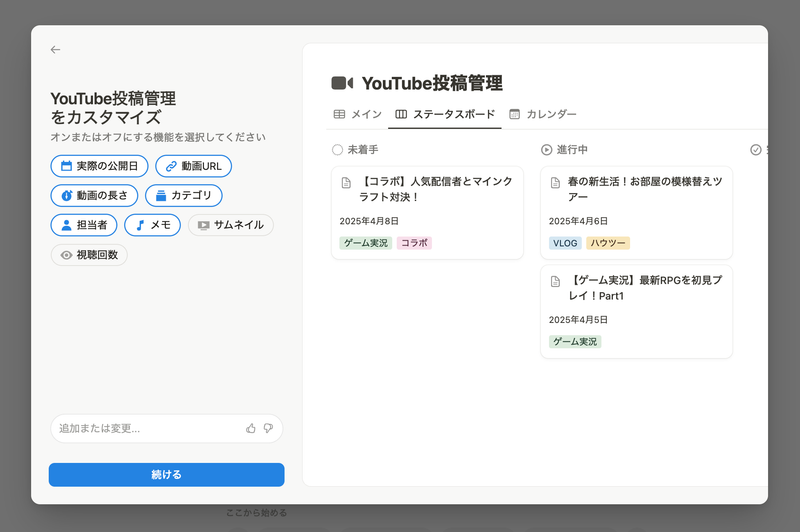Screen dimensions: 800x532
Task: Click the back arrow icon
Action: [55, 49]
